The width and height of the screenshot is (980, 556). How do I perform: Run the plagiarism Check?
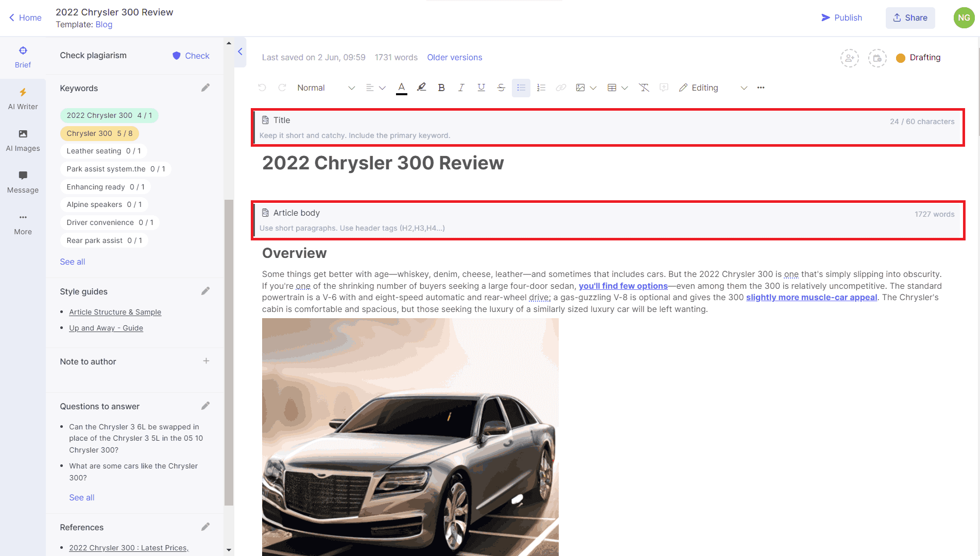191,56
